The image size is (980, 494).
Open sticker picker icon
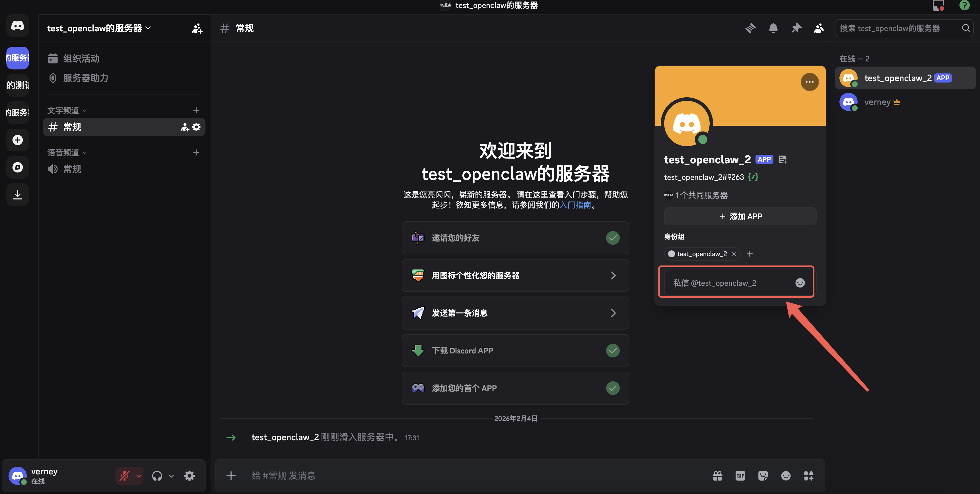pos(763,476)
